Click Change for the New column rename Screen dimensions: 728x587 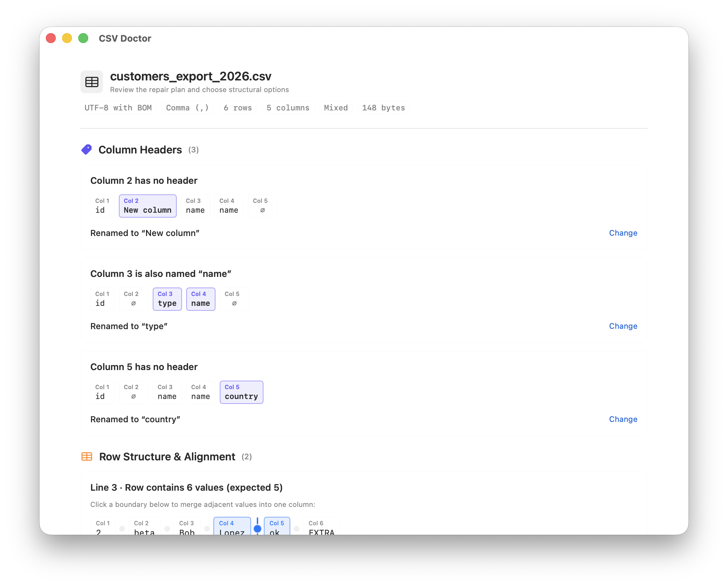pos(623,233)
